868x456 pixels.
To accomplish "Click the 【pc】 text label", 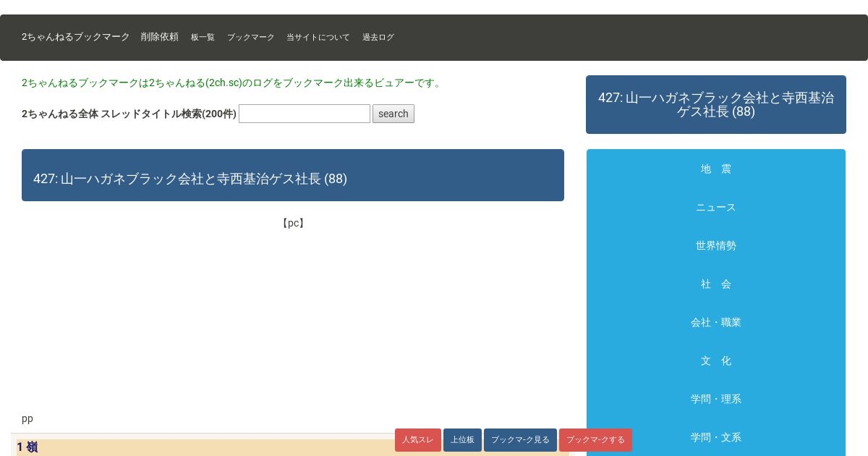I will pyautogui.click(x=293, y=223).
